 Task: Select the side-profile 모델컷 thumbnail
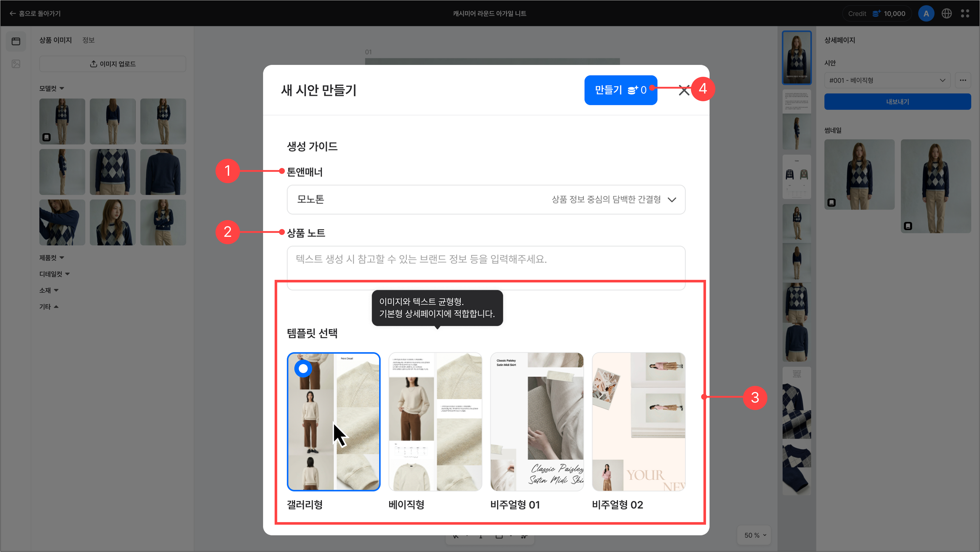(62, 172)
